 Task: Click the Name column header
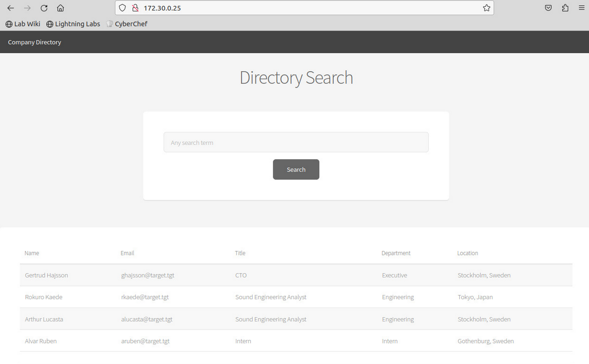tap(32, 253)
